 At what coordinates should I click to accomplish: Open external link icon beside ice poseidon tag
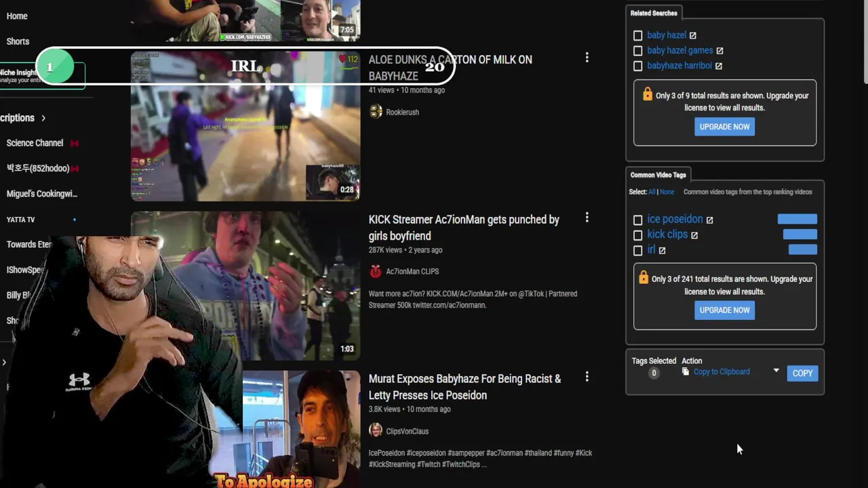pos(709,220)
